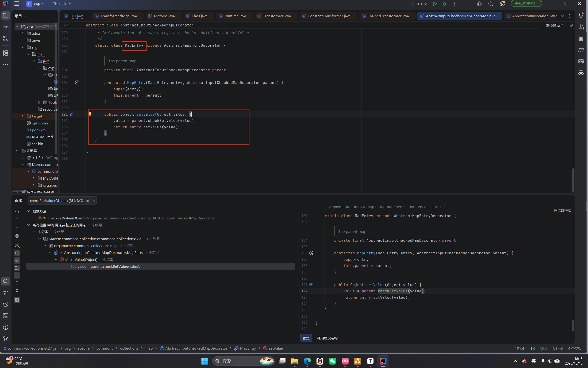Click the green free trial button
The image size is (588, 368).
click(526, 4)
